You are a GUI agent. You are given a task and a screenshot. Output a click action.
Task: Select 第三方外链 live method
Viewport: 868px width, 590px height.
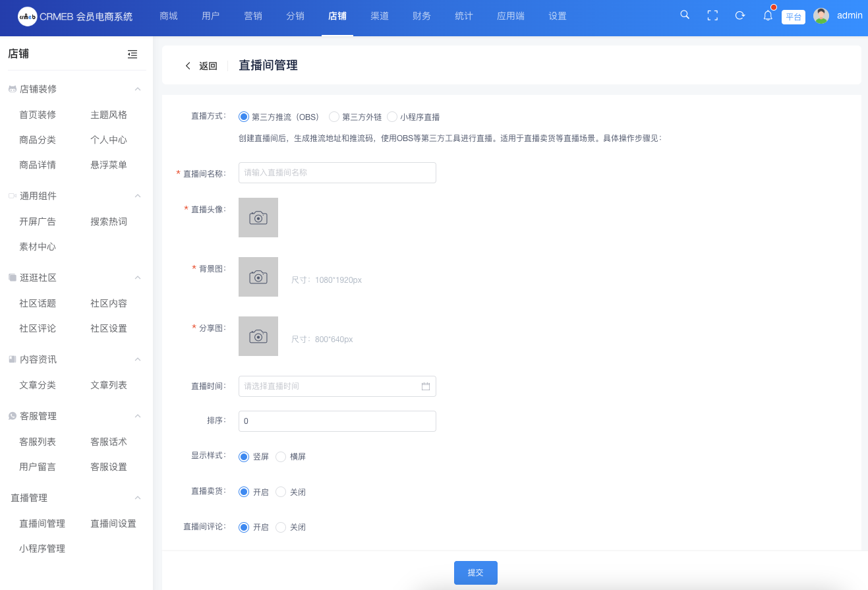tap(334, 117)
